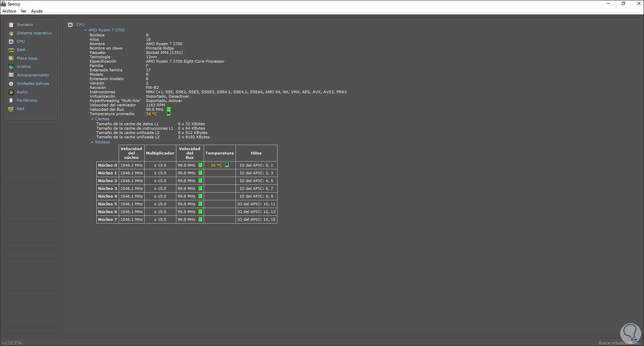Click the CPU icon in the main panel heading
This screenshot has height=346, width=644.
[70, 25]
